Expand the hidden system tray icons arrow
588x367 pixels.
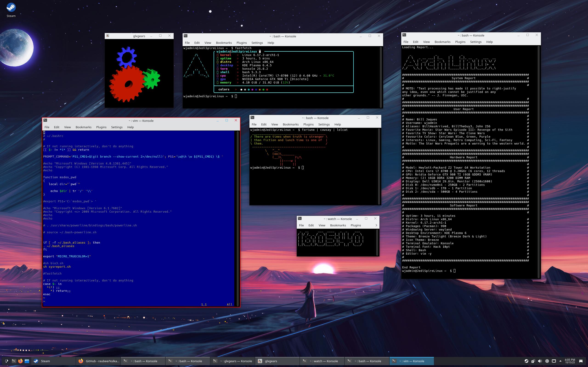[x=560, y=361]
